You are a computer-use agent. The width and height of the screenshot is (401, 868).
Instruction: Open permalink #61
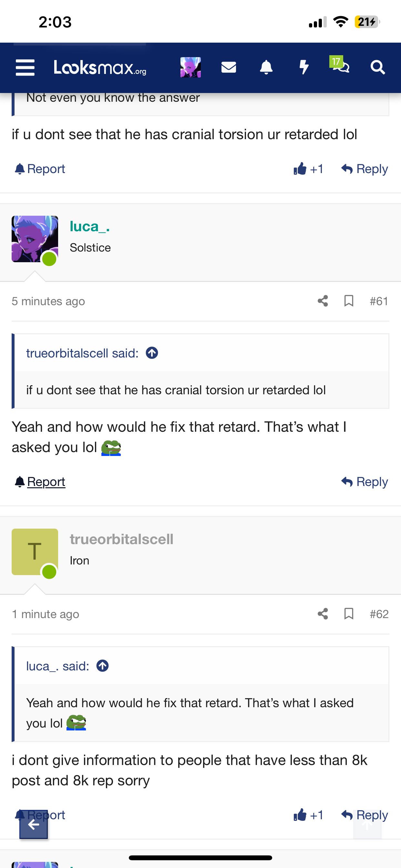click(379, 301)
